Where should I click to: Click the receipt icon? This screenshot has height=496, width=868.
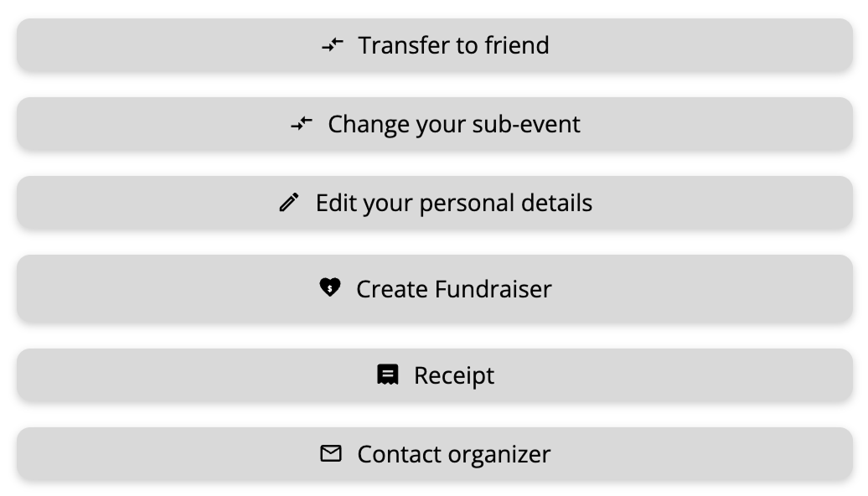387,375
